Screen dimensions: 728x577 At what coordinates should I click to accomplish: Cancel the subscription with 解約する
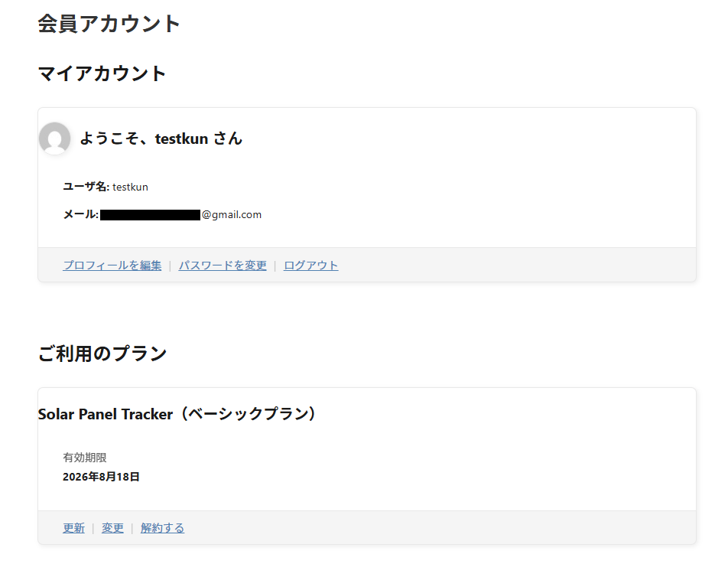tap(162, 528)
